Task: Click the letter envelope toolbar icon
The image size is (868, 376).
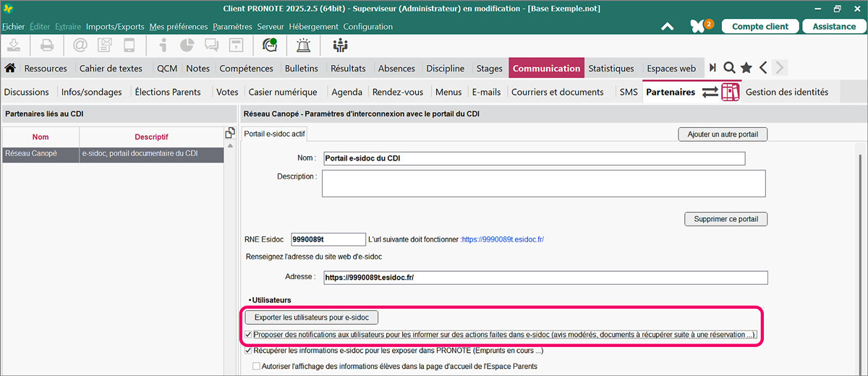Action: 104,45
